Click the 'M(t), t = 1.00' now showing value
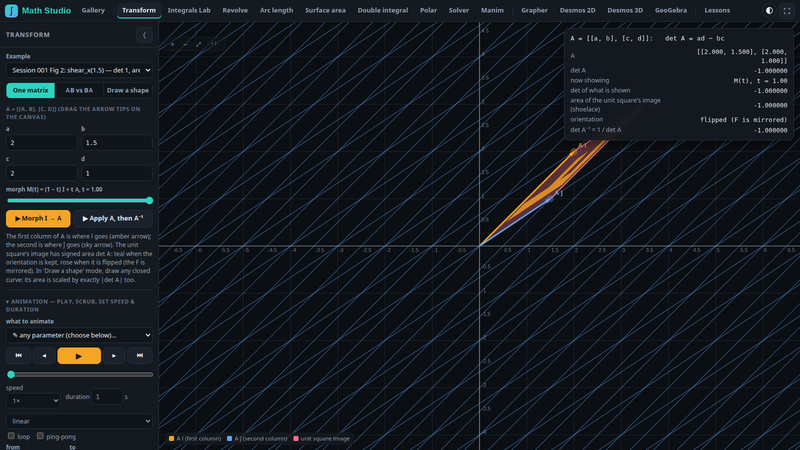 pyautogui.click(x=760, y=81)
